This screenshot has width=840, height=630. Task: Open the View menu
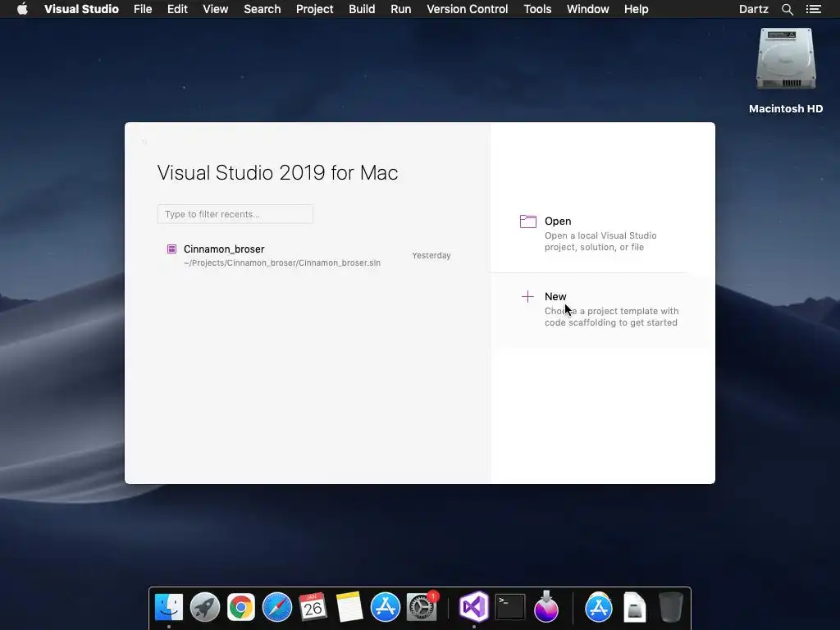(216, 9)
